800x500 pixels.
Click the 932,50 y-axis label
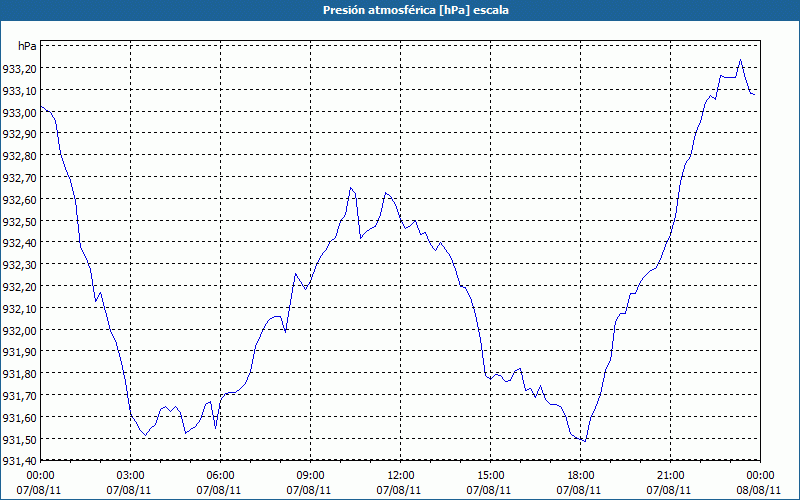19,221
